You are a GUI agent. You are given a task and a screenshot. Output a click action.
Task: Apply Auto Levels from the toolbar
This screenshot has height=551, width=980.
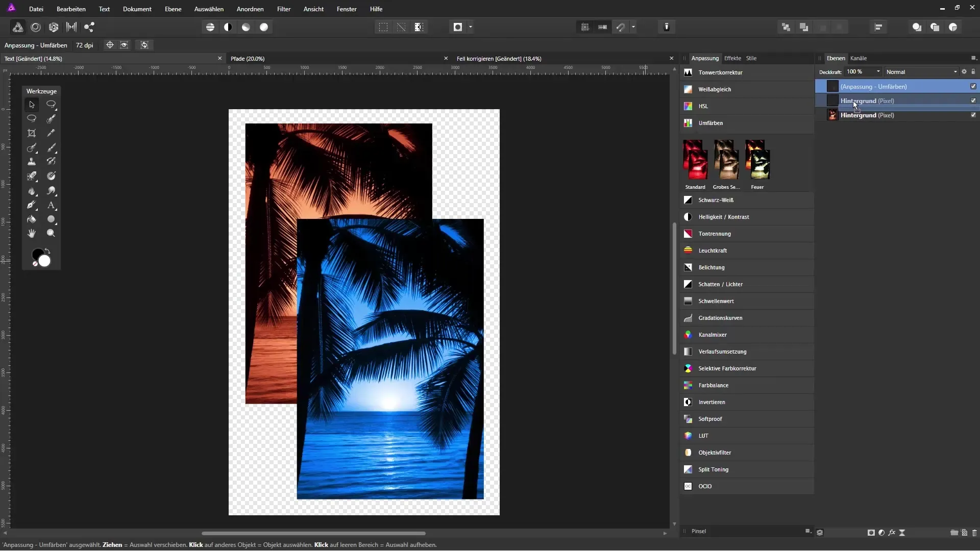(x=210, y=27)
